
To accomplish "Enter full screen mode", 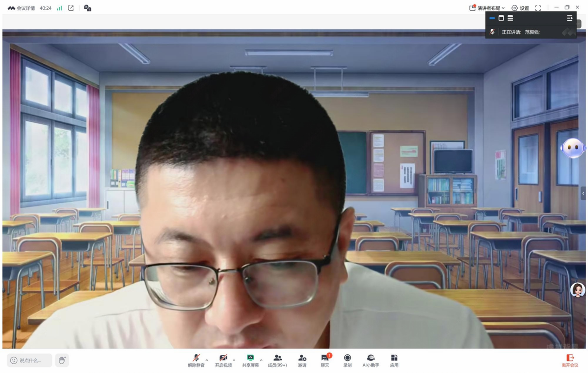I will 538,8.
